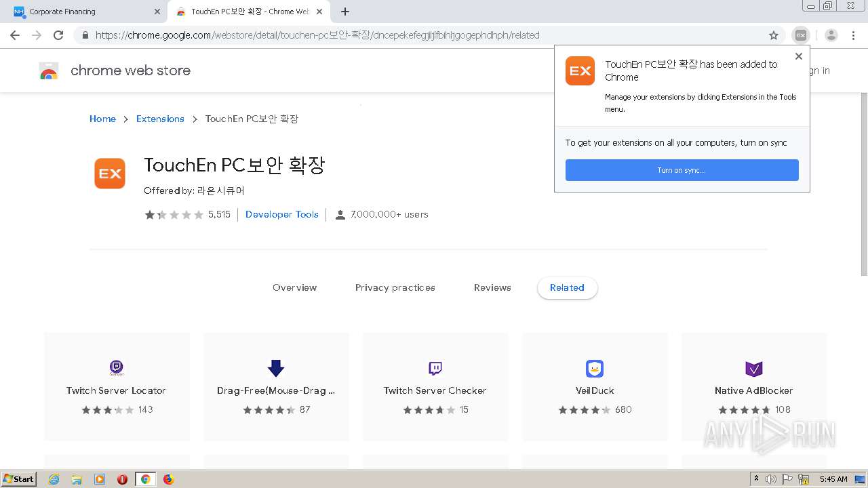Click the TouchEn EX extension logo
868x488 pixels.
[110, 174]
